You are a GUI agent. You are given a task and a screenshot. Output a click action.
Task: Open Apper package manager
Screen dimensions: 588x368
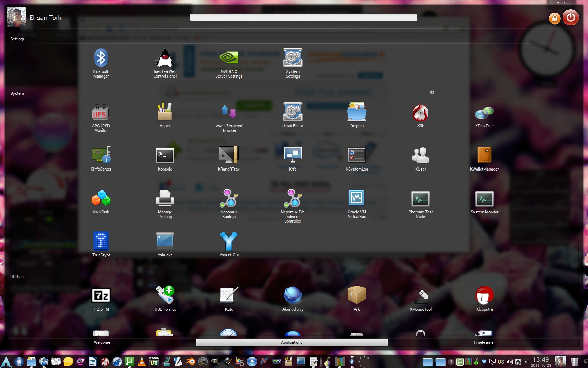coord(165,115)
